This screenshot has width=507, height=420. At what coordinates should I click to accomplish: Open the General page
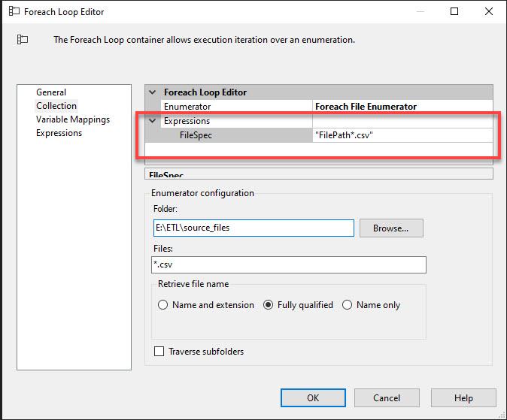click(x=51, y=92)
